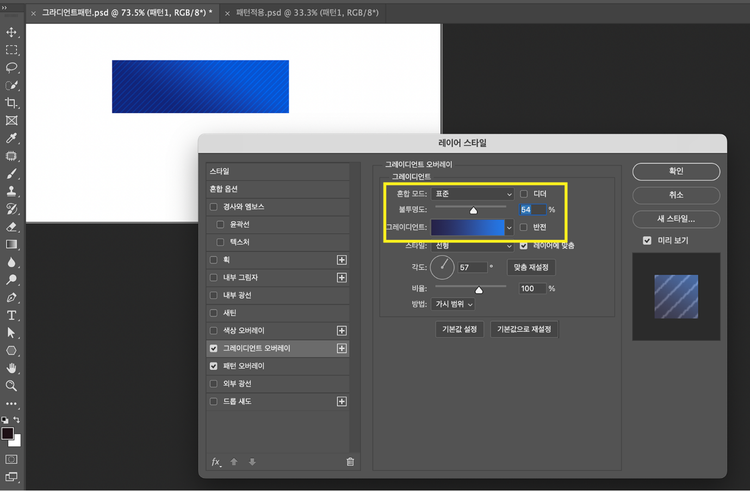Enable 경사와 엠보스 checkbox

pyautogui.click(x=213, y=207)
